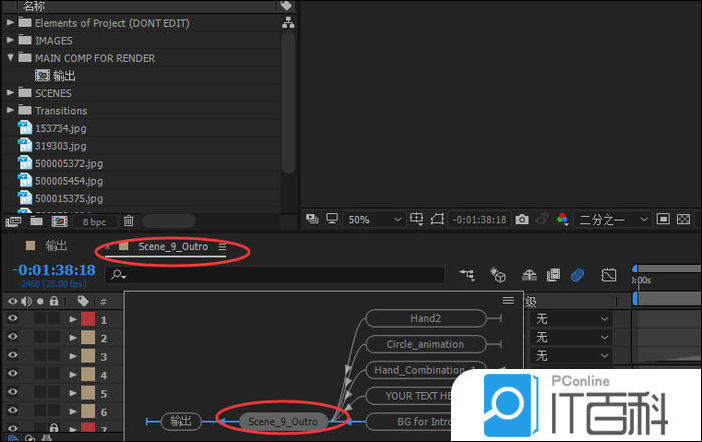Open the 50% magnification dropdown
The width and height of the screenshot is (702, 442).
point(374,219)
